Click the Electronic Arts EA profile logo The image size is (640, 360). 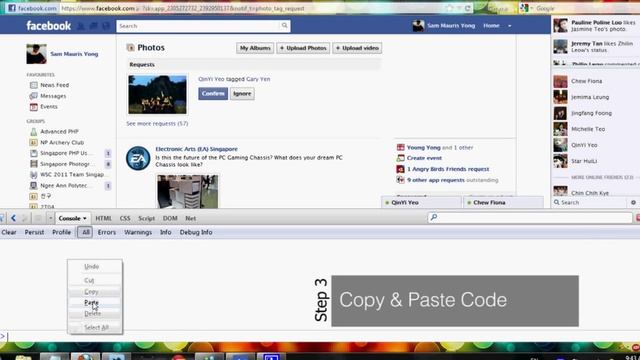pyautogui.click(x=138, y=158)
